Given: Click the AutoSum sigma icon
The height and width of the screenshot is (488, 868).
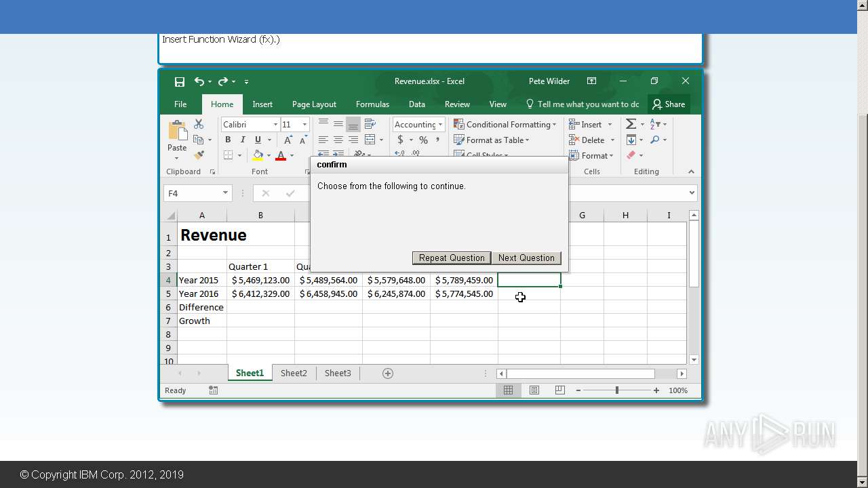Looking at the screenshot, I should [x=631, y=124].
